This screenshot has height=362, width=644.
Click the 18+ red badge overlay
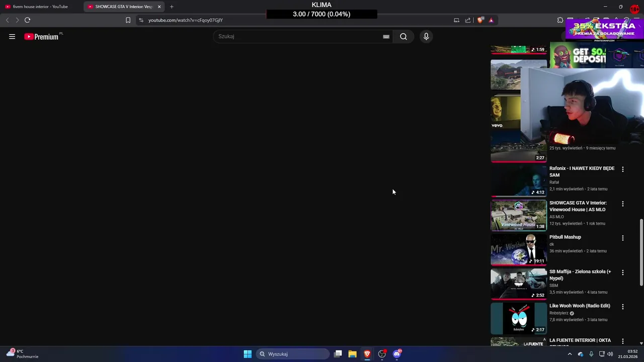pyautogui.click(x=635, y=9)
